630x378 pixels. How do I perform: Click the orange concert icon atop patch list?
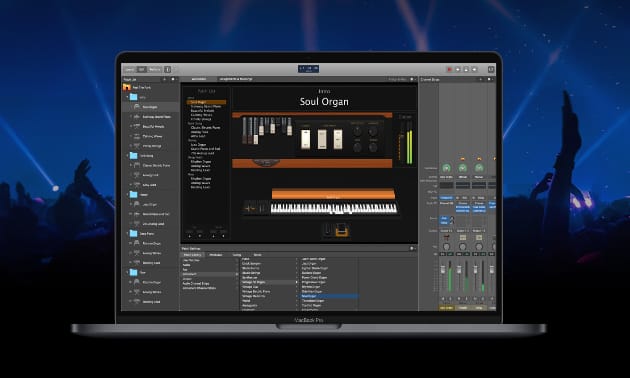[x=127, y=87]
